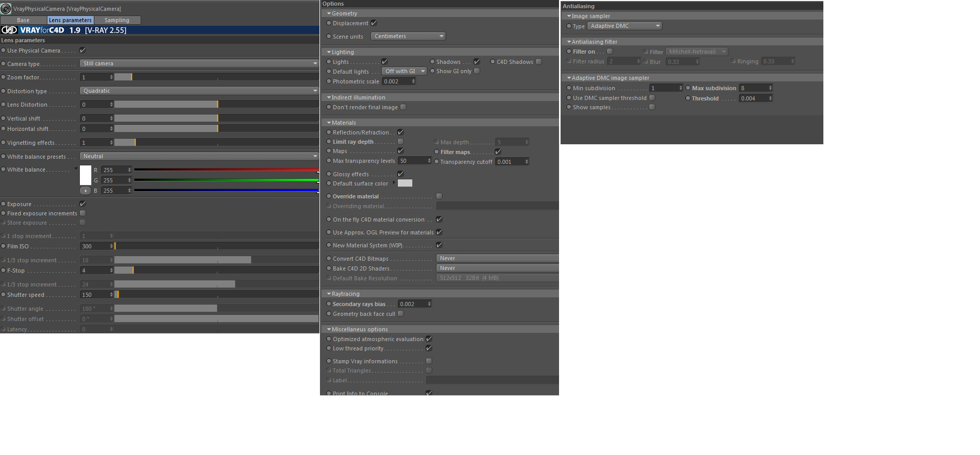This screenshot has width=980, height=455.
Task: Collapse the Indirect illumination section
Action: [x=329, y=97]
